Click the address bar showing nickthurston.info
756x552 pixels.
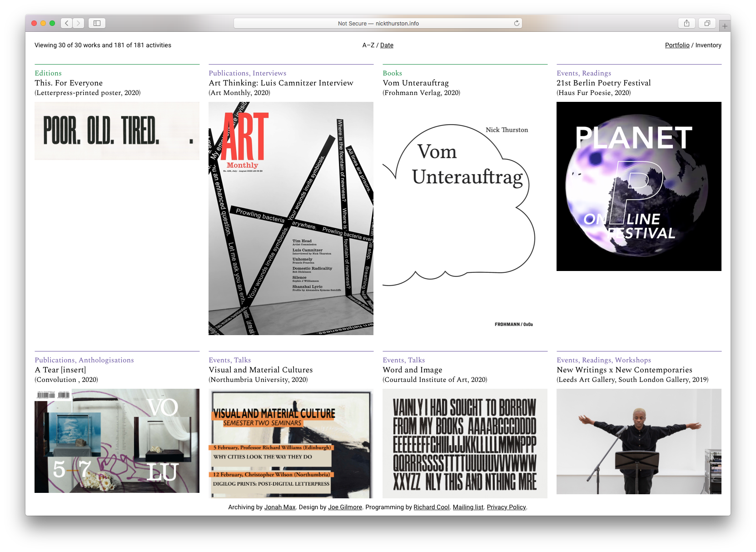[x=378, y=23]
